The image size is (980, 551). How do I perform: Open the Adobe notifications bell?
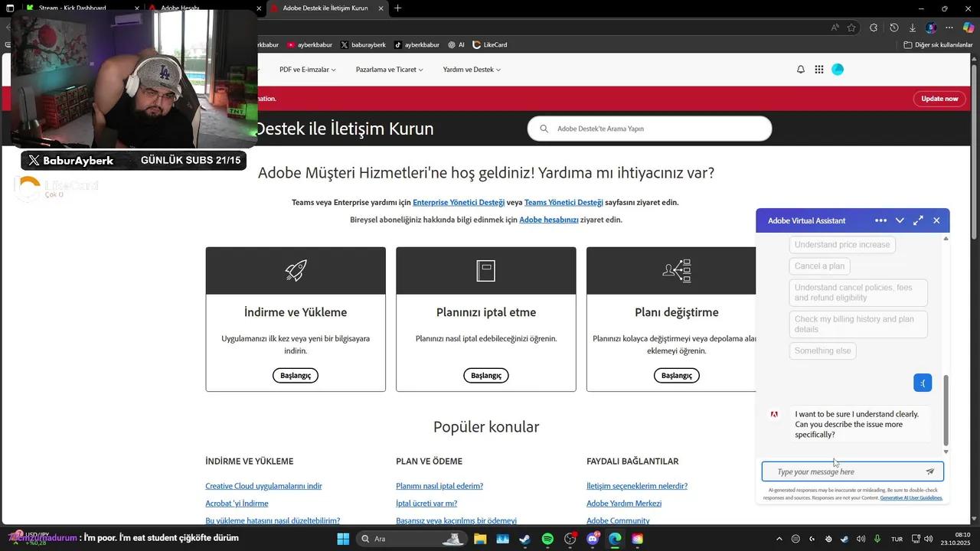(x=801, y=70)
